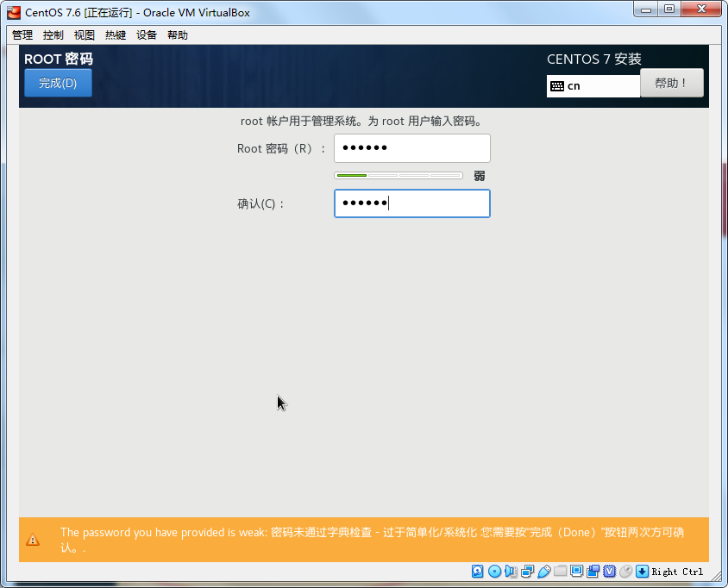Click the display status icon in status bar
Image resolution: width=728 pixels, height=588 pixels.
click(x=577, y=571)
